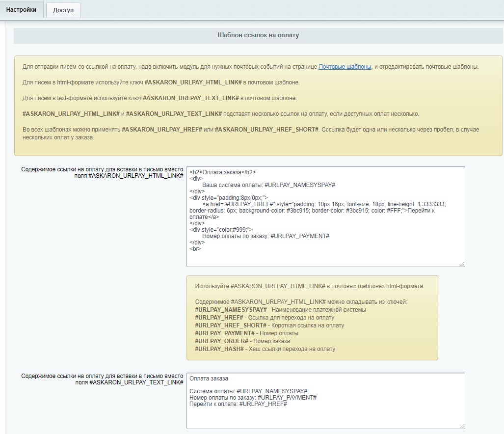Screen dimensions: 504x434
Task: Place cursor on the <h2>Оплата заказа</h2> line
Action: pos(223,172)
